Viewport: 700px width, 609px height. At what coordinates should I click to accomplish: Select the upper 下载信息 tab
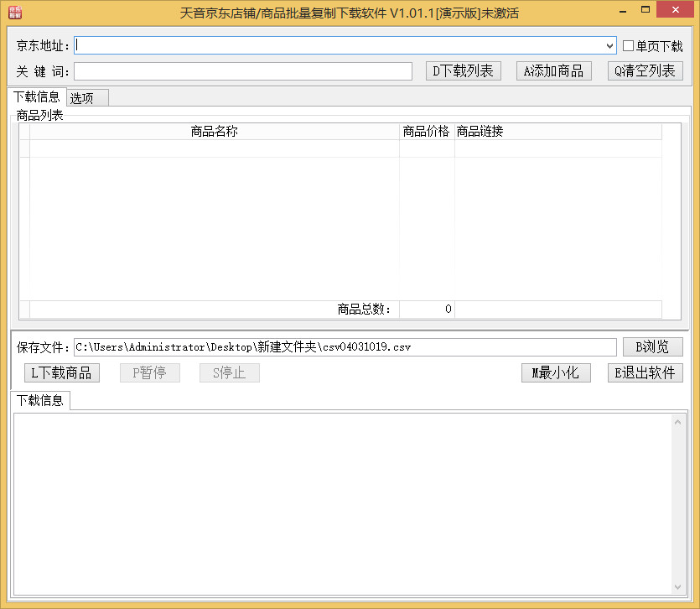pos(37,96)
